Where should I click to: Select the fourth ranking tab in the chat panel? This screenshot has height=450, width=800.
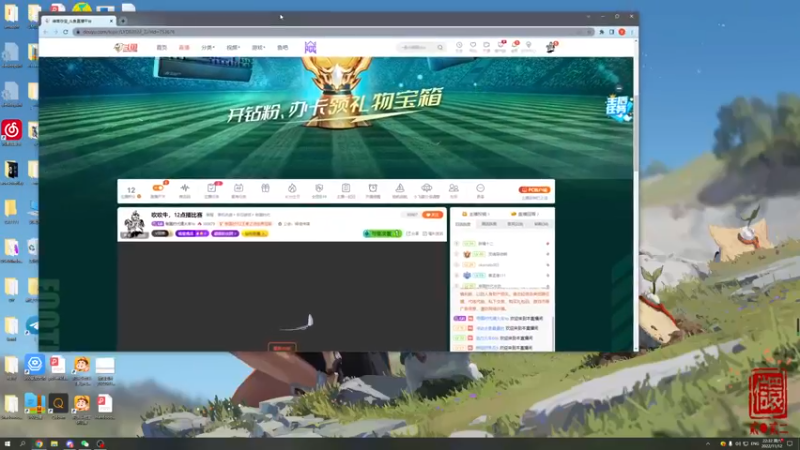coord(541,224)
